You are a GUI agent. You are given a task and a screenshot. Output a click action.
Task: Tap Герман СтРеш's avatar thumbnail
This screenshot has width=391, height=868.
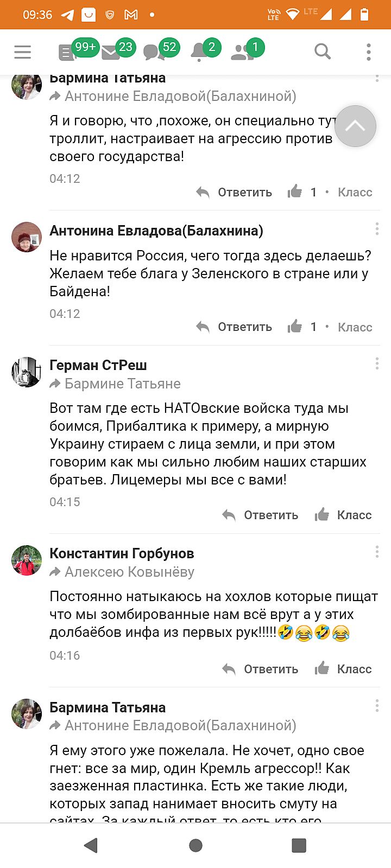(27, 372)
